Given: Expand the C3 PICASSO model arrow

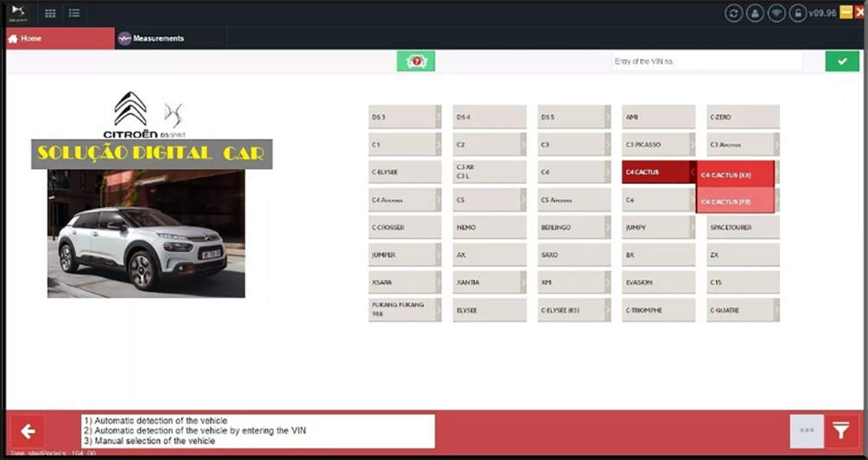Looking at the screenshot, I should tap(692, 145).
